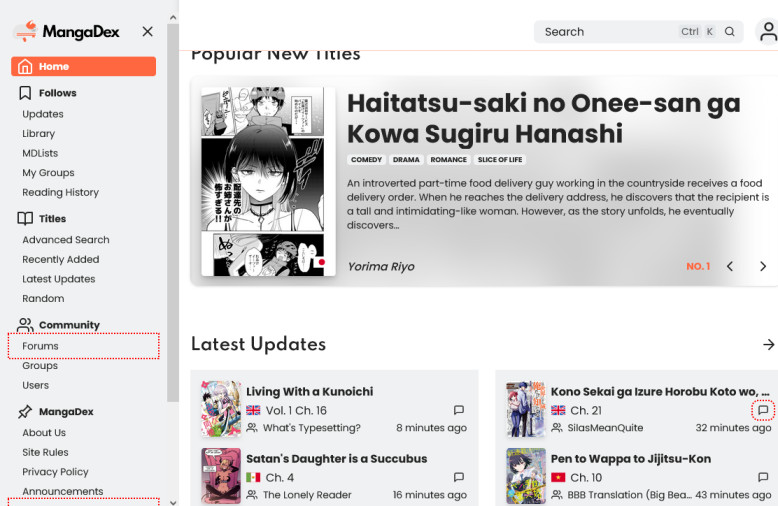Open comments for Living With a Kunoichi
This screenshot has width=778, height=506.
pyautogui.click(x=459, y=410)
